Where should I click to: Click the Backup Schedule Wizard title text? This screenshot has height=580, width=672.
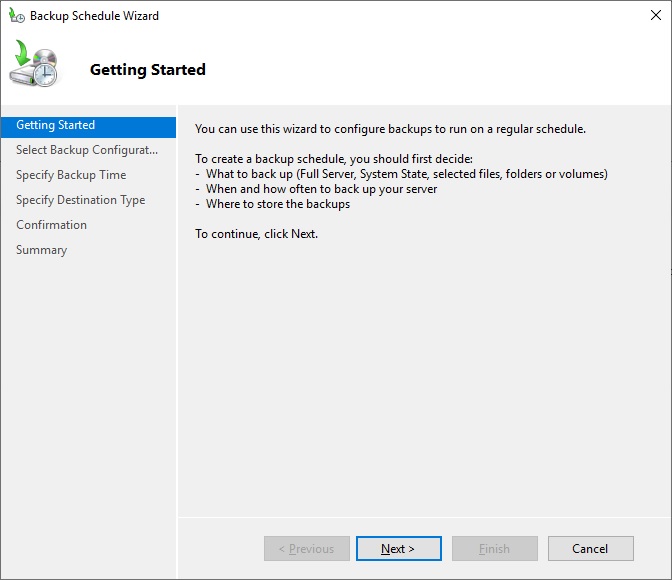tap(94, 16)
